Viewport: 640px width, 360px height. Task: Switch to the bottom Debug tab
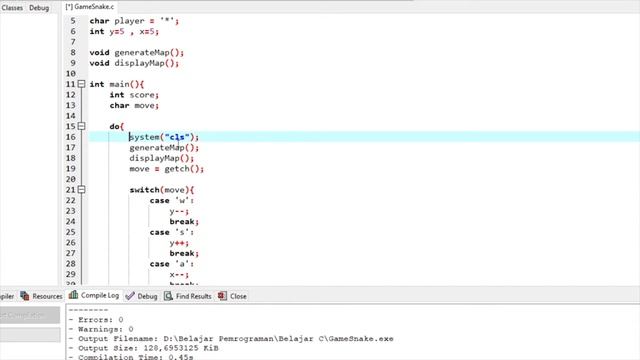[x=141, y=296]
